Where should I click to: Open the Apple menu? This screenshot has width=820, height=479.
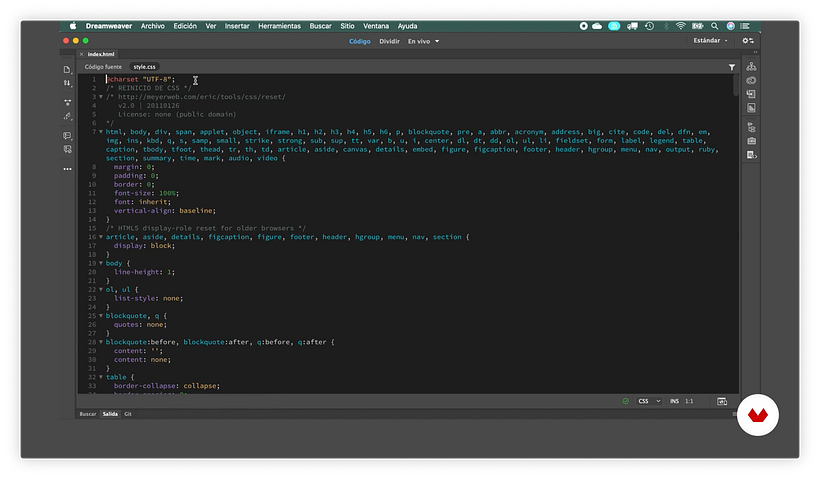point(73,26)
